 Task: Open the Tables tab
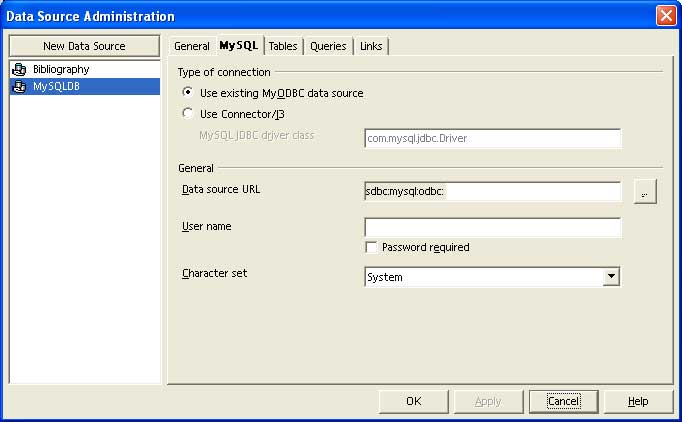[283, 46]
